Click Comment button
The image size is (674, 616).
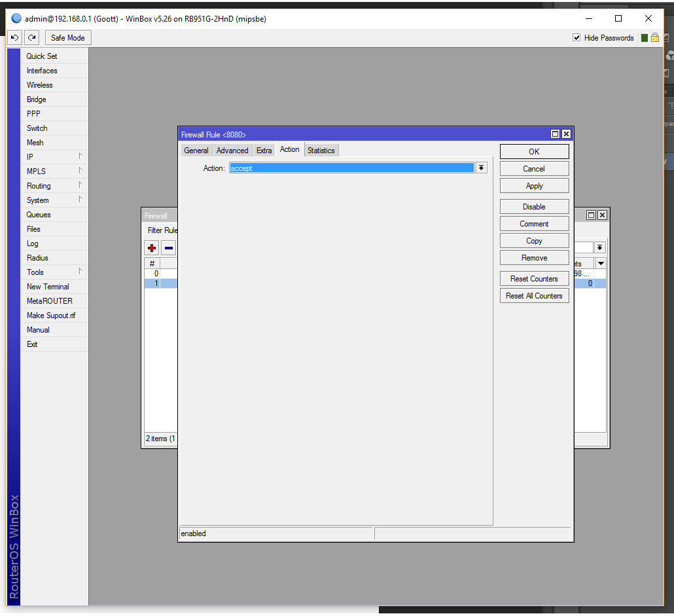(535, 224)
